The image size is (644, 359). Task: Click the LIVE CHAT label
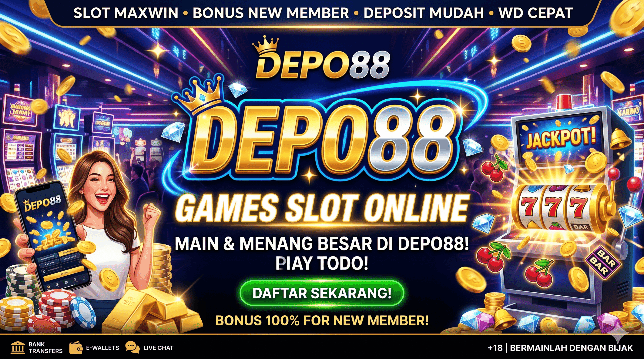(x=158, y=348)
